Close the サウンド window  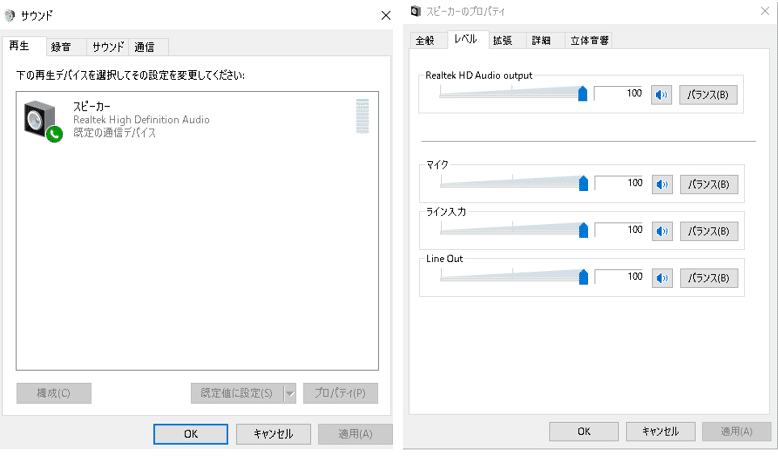click(386, 15)
